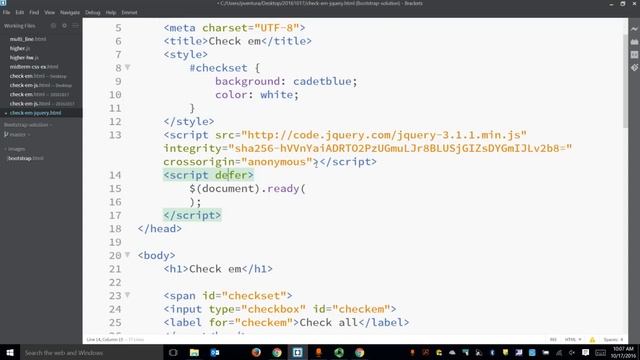
Task: Click the Brackets app icon in title bar
Action: click(x=3, y=3)
